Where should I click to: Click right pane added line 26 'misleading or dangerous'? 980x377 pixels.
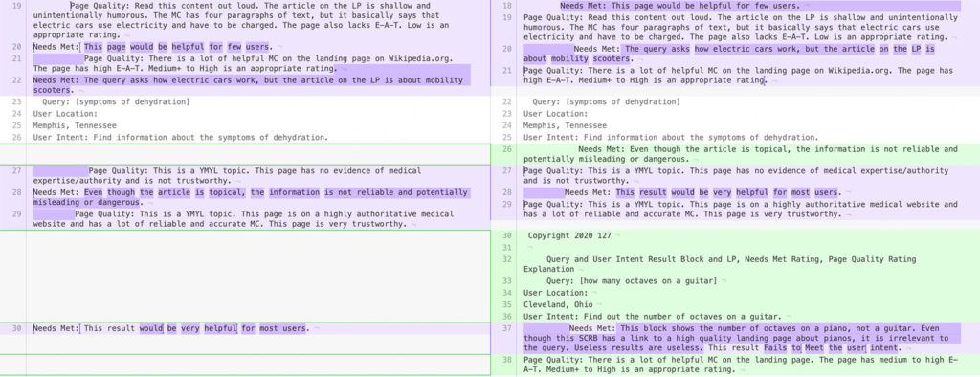(741, 154)
